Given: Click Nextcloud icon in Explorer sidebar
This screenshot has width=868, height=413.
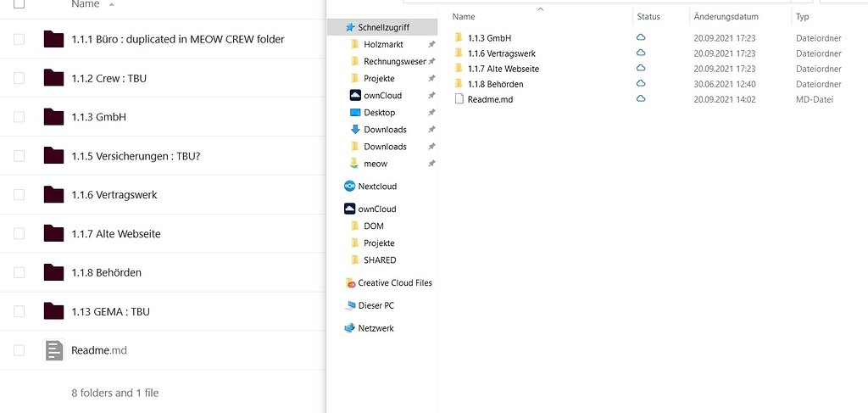Looking at the screenshot, I should [x=349, y=186].
